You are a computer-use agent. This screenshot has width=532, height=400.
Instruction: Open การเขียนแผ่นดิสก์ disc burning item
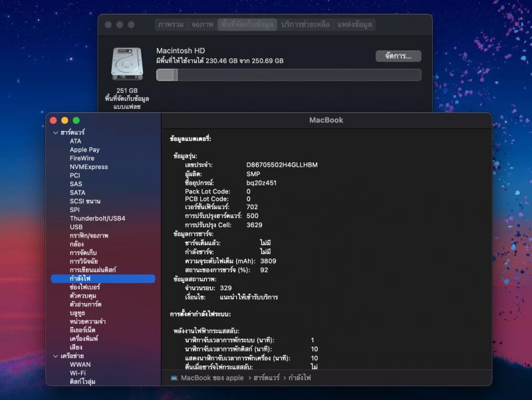pos(92,270)
